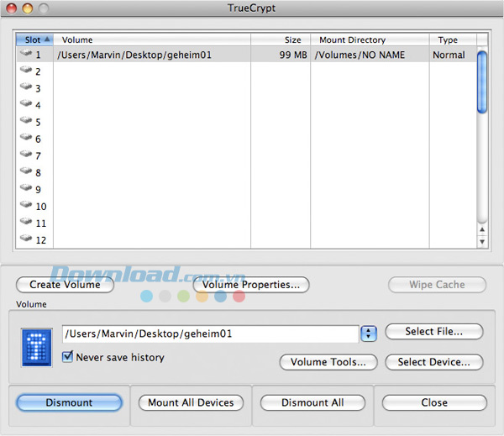Viewport: 504px width, 436px height.
Task: Click the scrollbar up arrow
Action: coord(482,229)
